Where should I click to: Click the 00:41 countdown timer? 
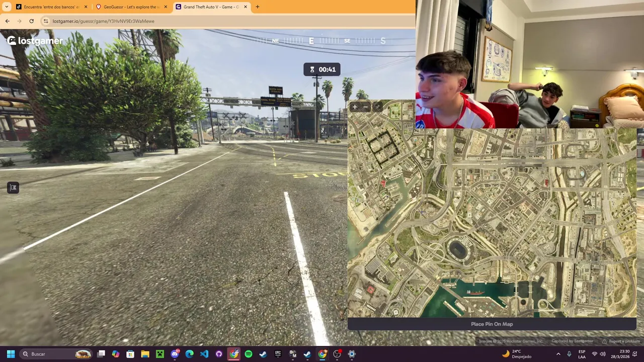pyautogui.click(x=322, y=69)
